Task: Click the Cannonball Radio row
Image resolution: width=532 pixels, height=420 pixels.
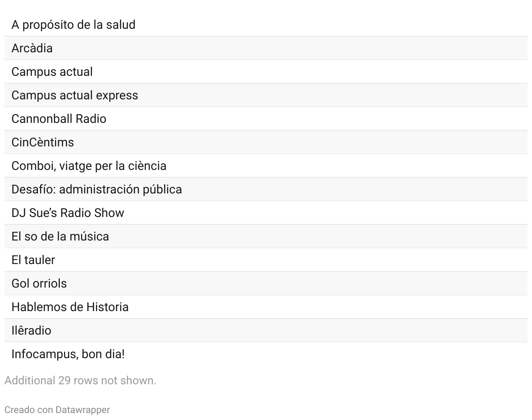Action: click(x=59, y=119)
